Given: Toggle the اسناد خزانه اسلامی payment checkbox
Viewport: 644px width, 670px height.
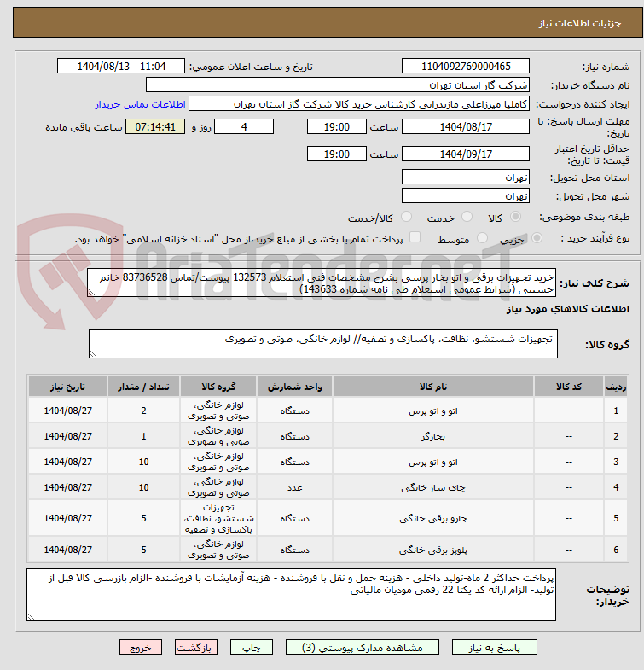Looking at the screenshot, I should (x=415, y=237).
